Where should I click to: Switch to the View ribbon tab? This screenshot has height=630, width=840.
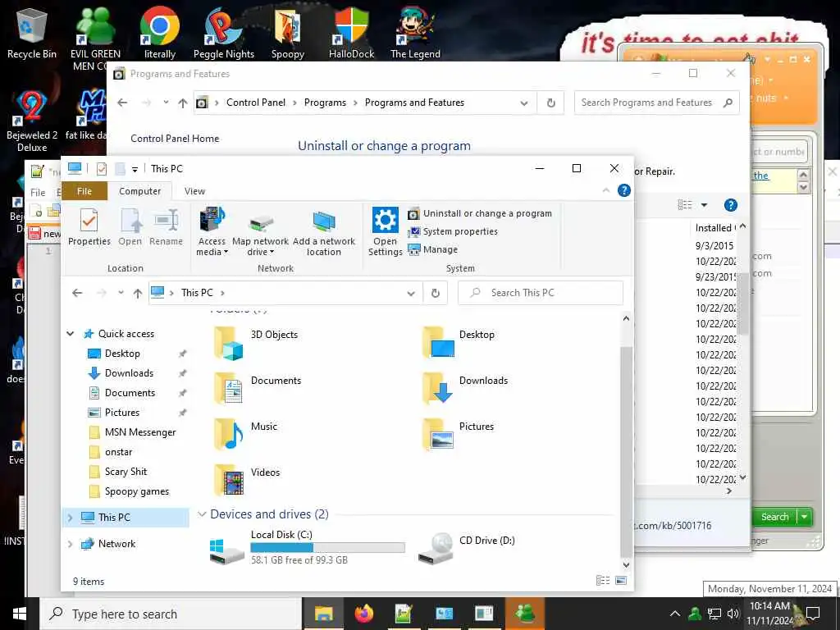coord(194,191)
